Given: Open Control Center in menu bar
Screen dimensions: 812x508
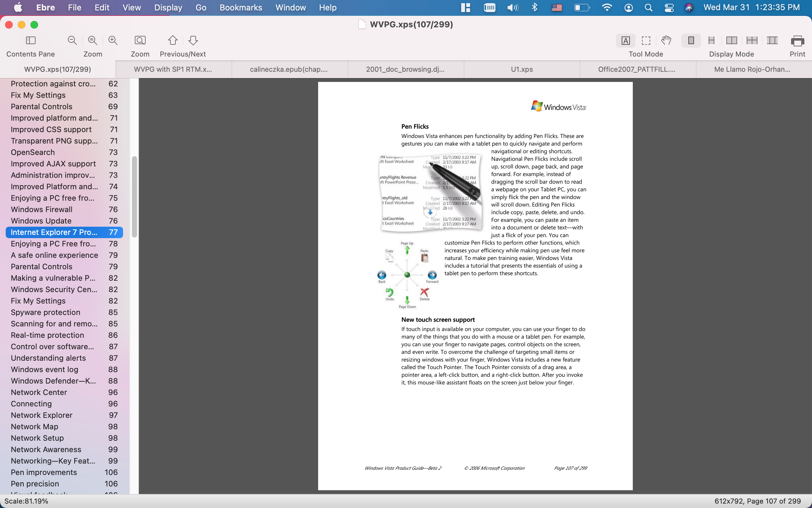Looking at the screenshot, I should tap(669, 7).
